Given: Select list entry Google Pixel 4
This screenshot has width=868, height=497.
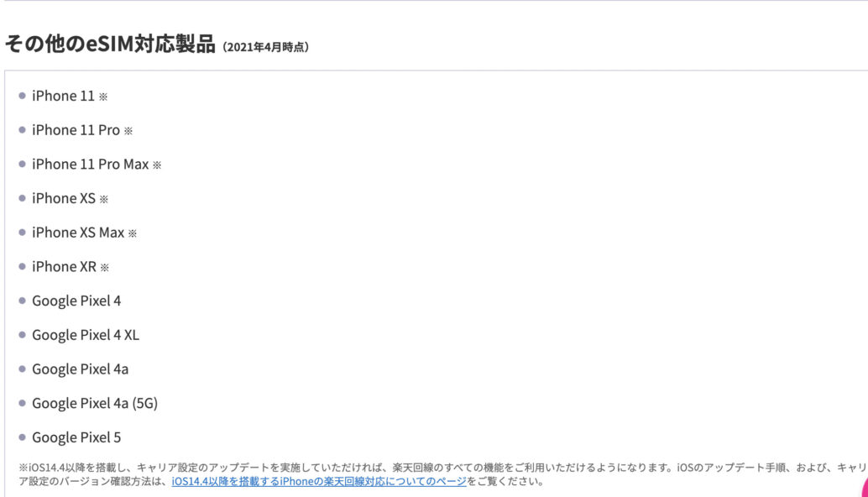Looking at the screenshot, I should pos(76,301).
